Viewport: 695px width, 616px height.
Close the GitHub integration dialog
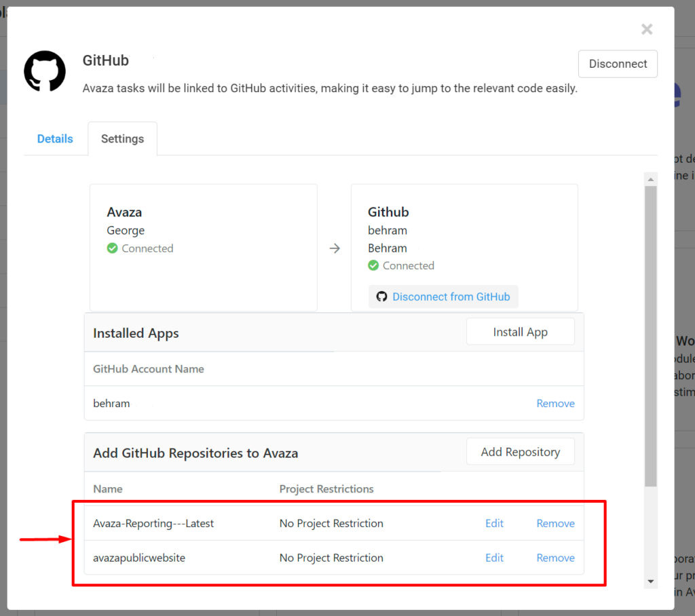[647, 29]
